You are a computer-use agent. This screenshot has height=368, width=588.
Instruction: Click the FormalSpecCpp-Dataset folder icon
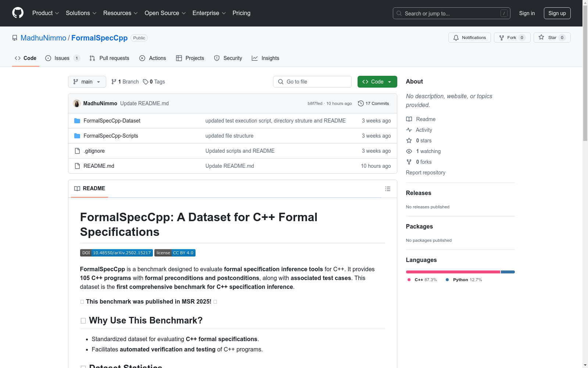(77, 121)
